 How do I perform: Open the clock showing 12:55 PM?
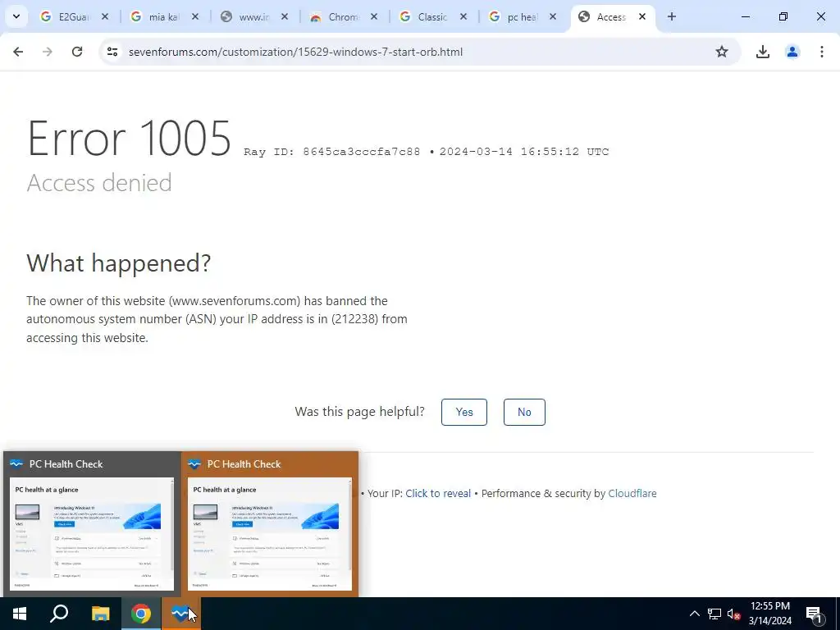[769, 614]
